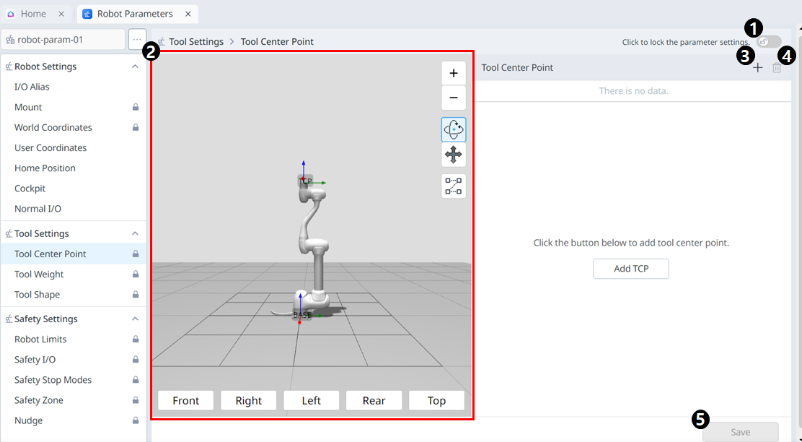Collapse the Tool Settings section
Image resolution: width=802 pixels, height=442 pixels.
[x=135, y=234]
